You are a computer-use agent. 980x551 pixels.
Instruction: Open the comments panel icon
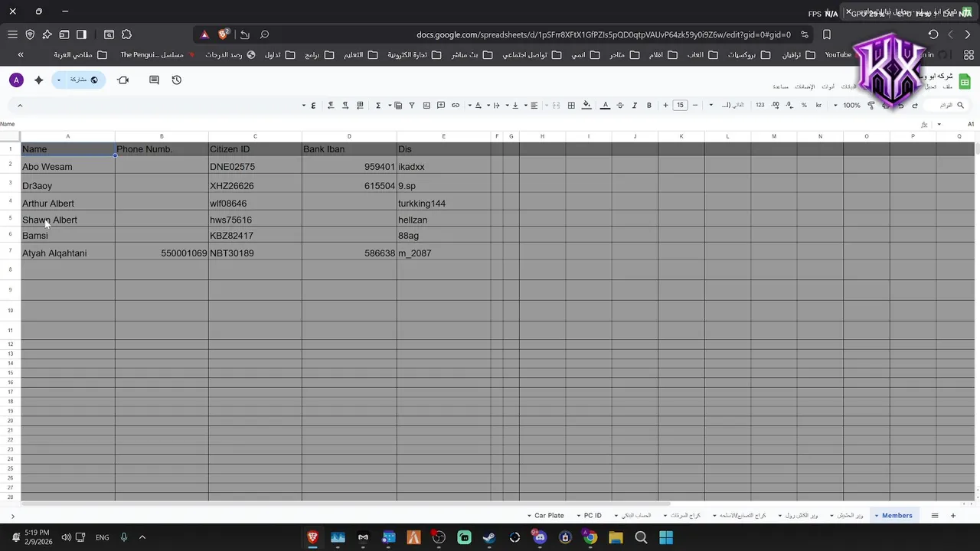coord(154,80)
